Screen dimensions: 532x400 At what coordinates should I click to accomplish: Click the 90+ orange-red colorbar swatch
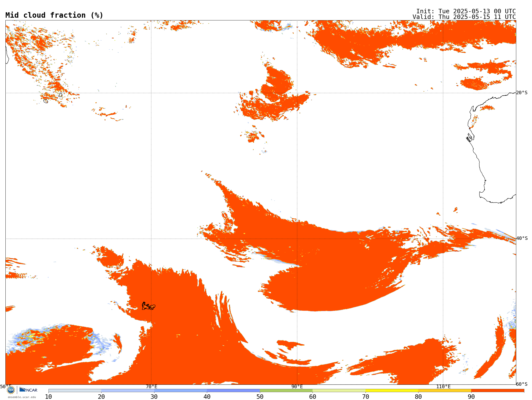tap(498, 391)
